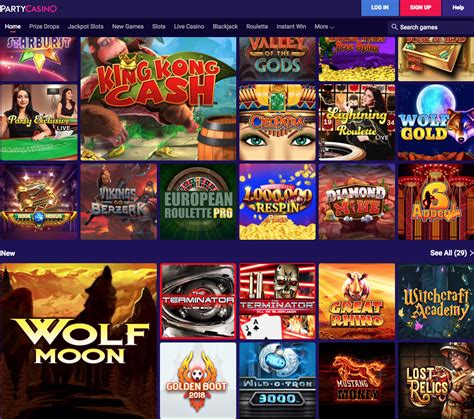The image size is (474, 419).
Task: Open the Witchcraft Academy game
Action: pos(436,302)
